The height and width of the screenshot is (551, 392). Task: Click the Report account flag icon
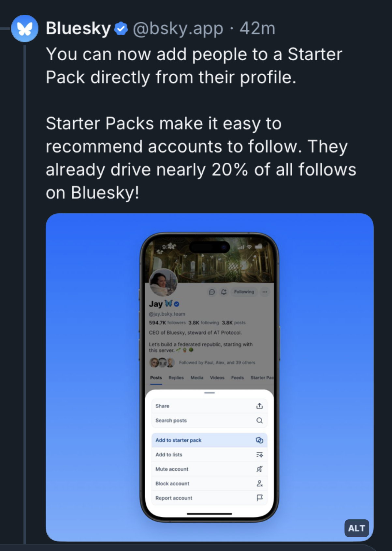pyautogui.click(x=259, y=498)
